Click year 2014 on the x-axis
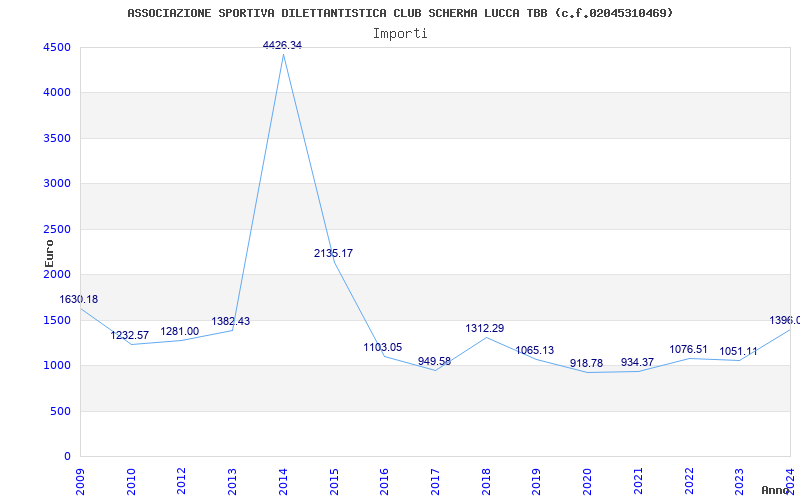800x500 pixels. (283, 481)
